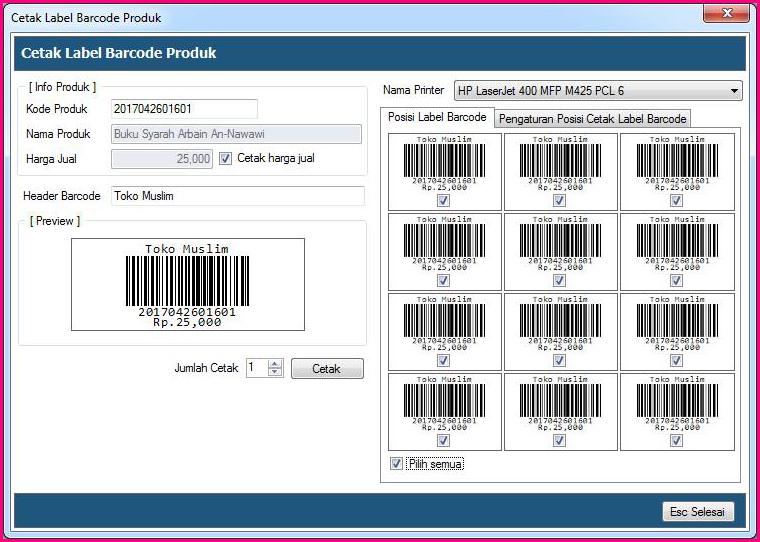Uncheck the top-left barcode label checkbox

[443, 201]
